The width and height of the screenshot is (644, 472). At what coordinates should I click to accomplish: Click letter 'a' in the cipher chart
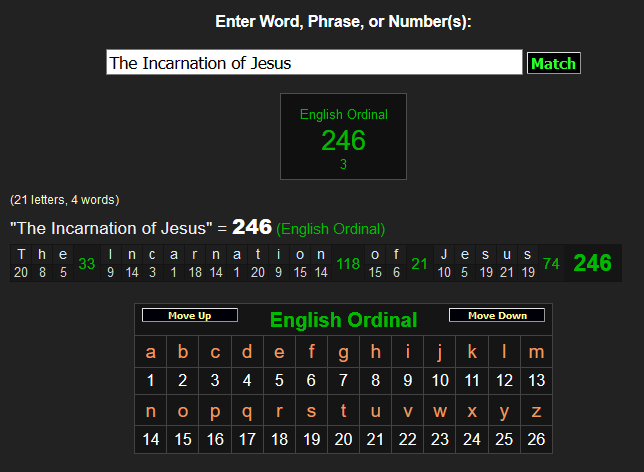[151, 352]
